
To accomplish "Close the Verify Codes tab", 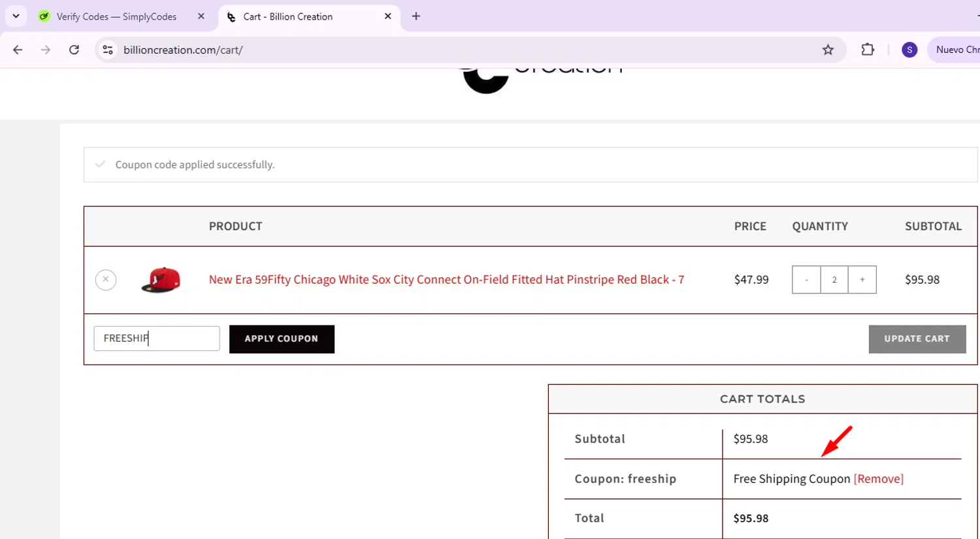I will point(201,16).
